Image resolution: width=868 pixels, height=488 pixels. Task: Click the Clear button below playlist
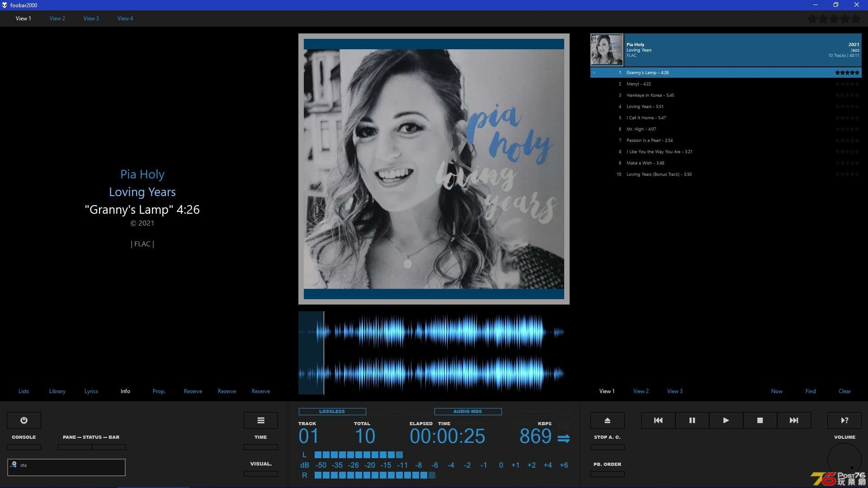coord(844,391)
